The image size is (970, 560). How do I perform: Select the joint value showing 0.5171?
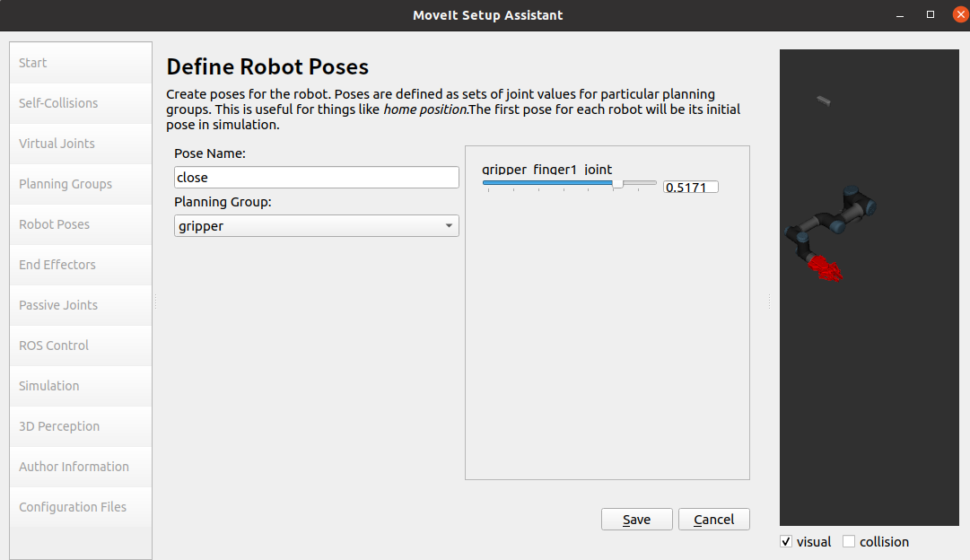click(x=690, y=186)
